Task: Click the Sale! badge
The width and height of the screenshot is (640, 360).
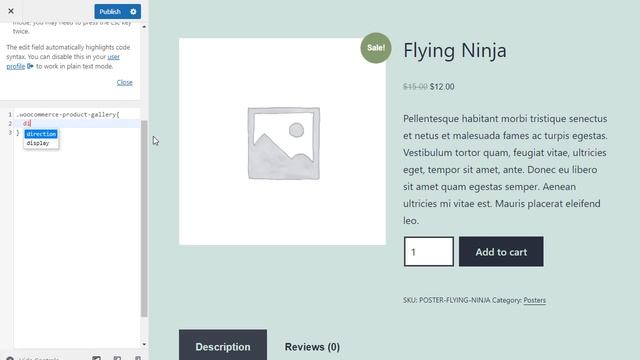Action: [x=376, y=48]
